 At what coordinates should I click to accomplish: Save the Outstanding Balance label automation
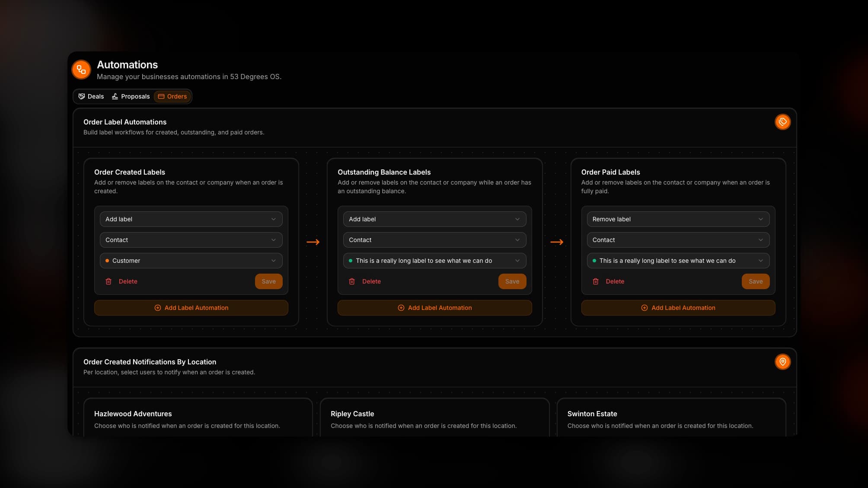512,281
